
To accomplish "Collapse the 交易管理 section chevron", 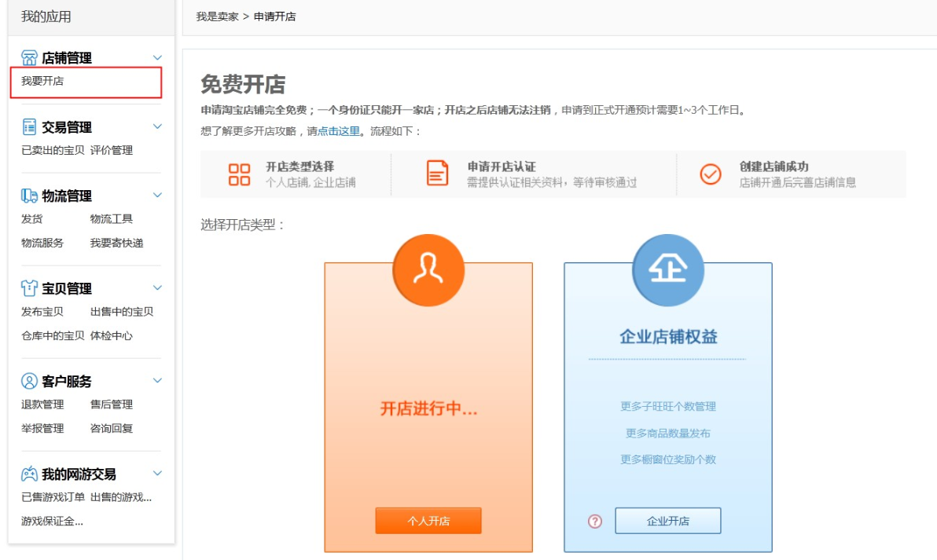I will (157, 126).
